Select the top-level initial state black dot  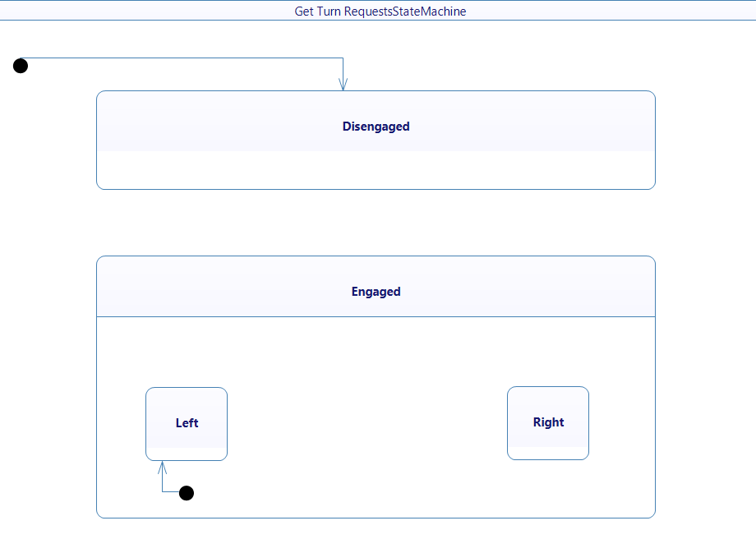click(x=21, y=66)
